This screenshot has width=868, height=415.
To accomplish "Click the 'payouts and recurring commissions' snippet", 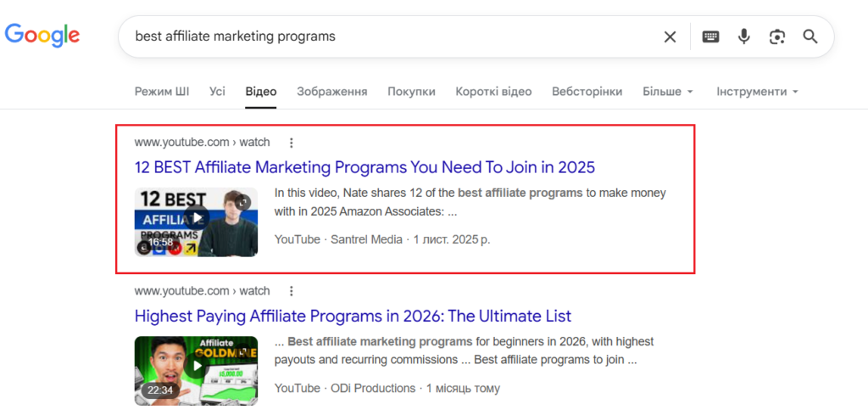I will click(x=464, y=351).
